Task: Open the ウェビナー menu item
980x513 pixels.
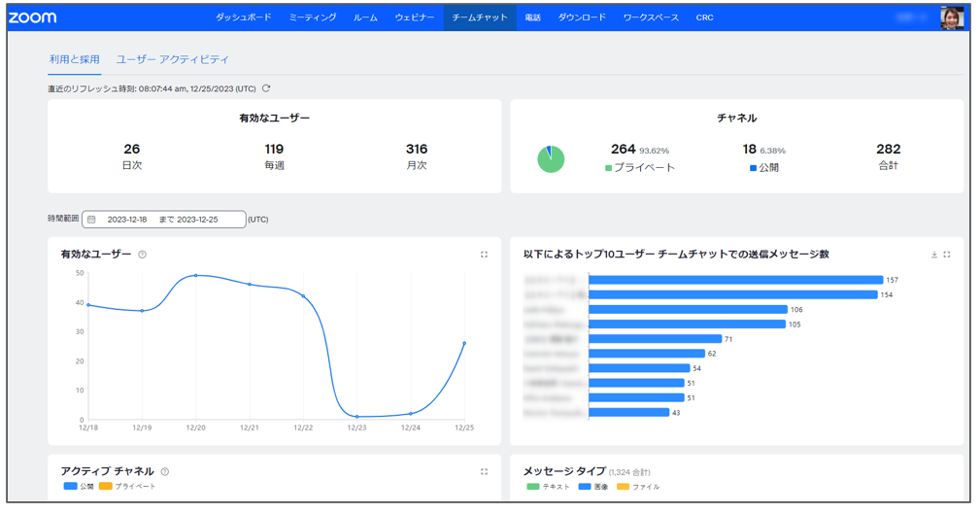Action: [x=415, y=17]
